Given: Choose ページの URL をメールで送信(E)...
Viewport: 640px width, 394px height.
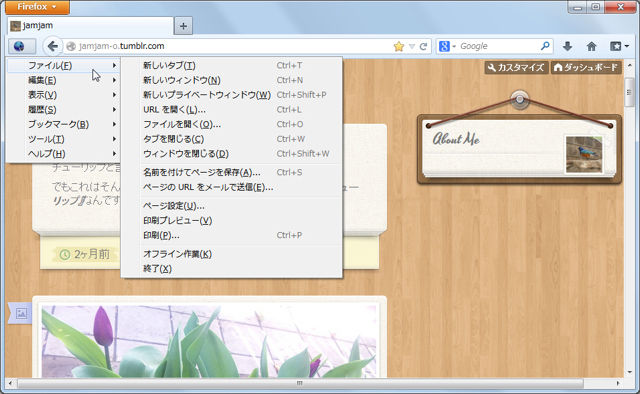Looking at the screenshot, I should 231,187.
